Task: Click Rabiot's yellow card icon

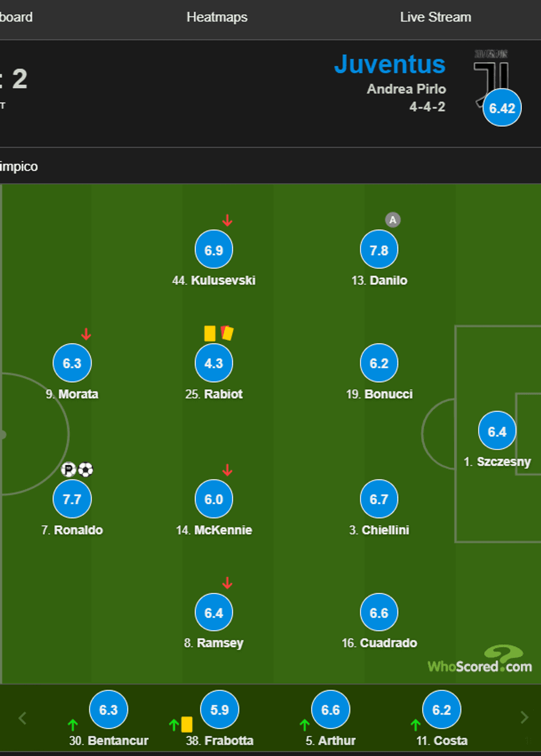Action: click(210, 333)
